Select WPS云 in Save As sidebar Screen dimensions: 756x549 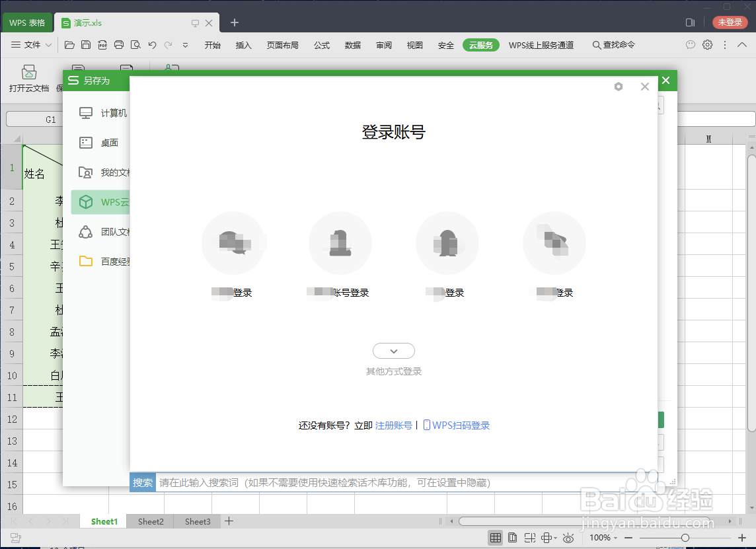[x=100, y=202]
